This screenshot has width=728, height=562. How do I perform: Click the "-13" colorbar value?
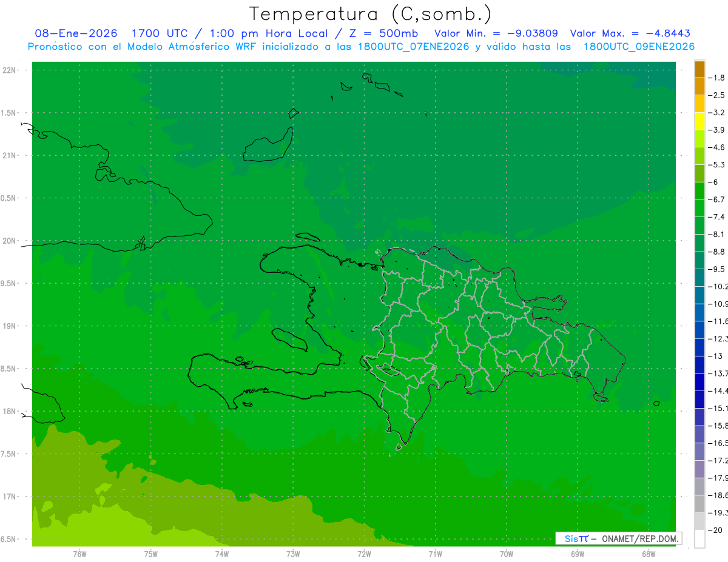pyautogui.click(x=716, y=356)
